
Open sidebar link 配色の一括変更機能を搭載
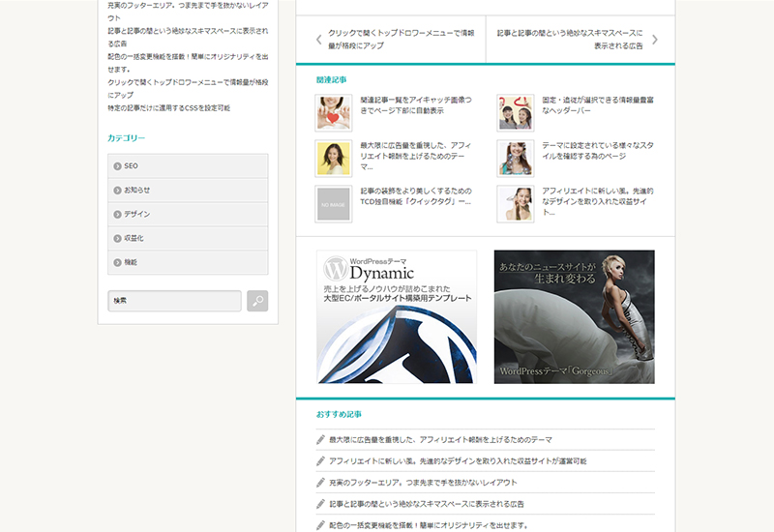188,63
